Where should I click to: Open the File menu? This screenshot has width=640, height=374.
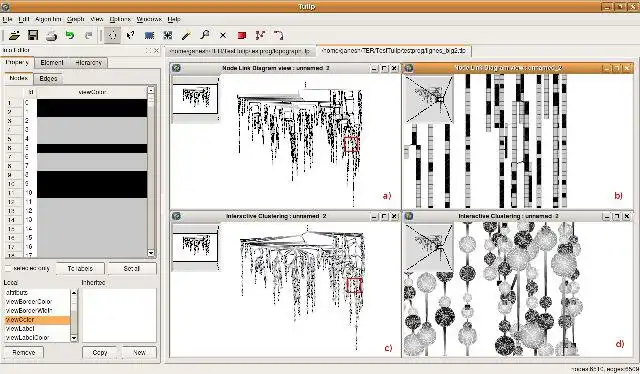[x=7, y=19]
